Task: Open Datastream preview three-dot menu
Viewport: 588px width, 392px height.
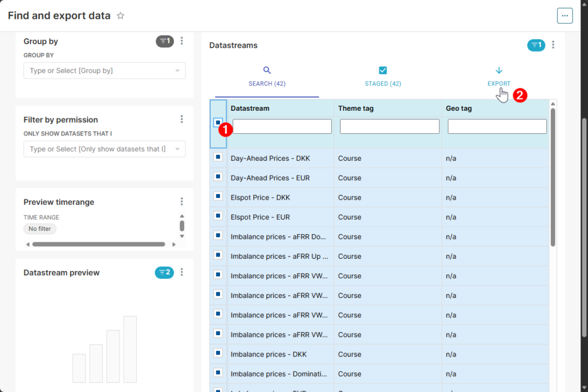Action: coord(182,272)
